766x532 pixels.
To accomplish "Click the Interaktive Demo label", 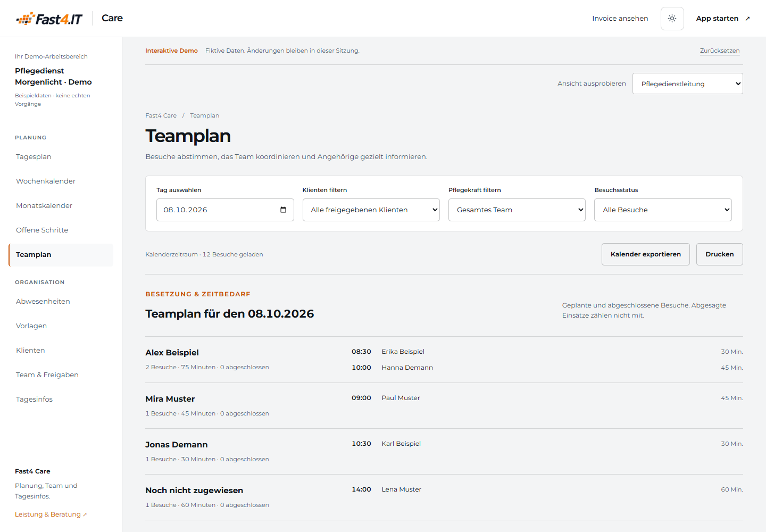I will coord(171,51).
